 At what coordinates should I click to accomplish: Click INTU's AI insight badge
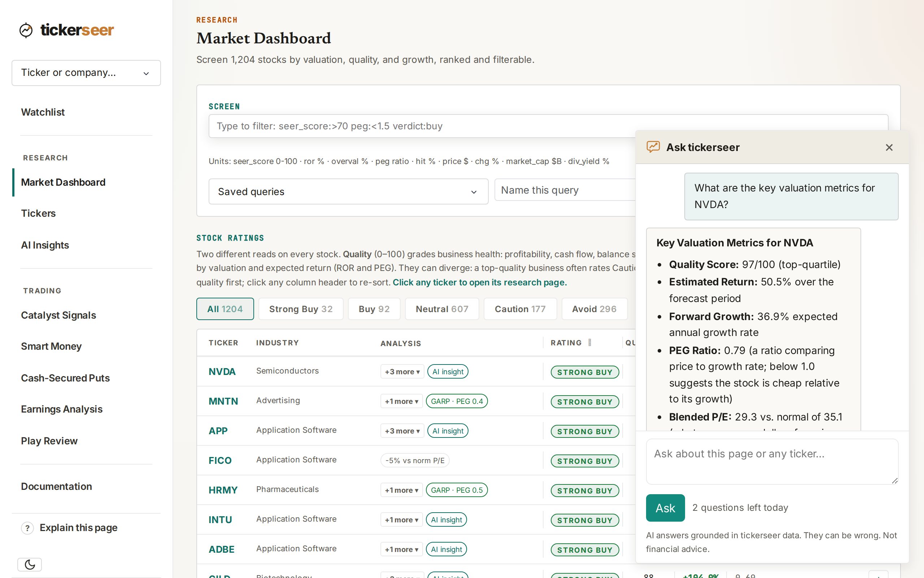point(446,520)
